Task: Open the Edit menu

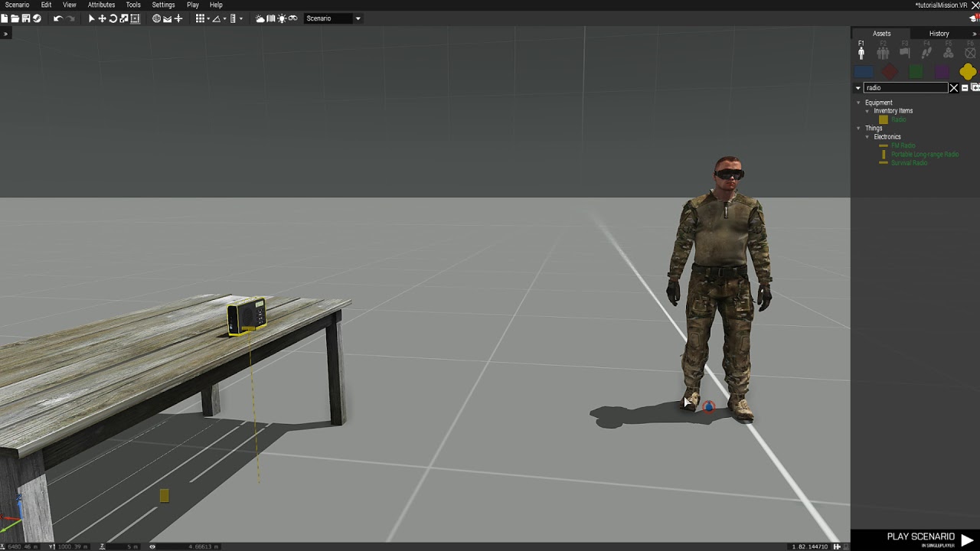Action: tap(46, 5)
